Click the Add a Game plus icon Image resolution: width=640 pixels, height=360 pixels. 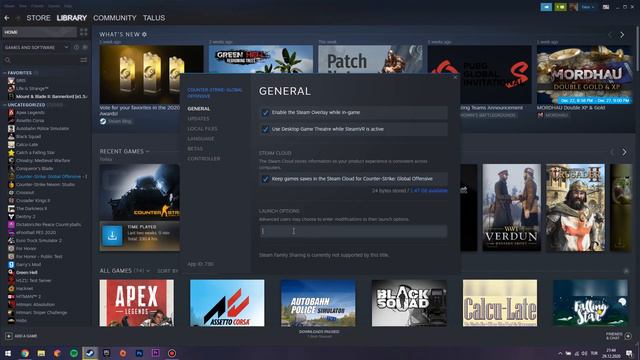click(x=9, y=336)
